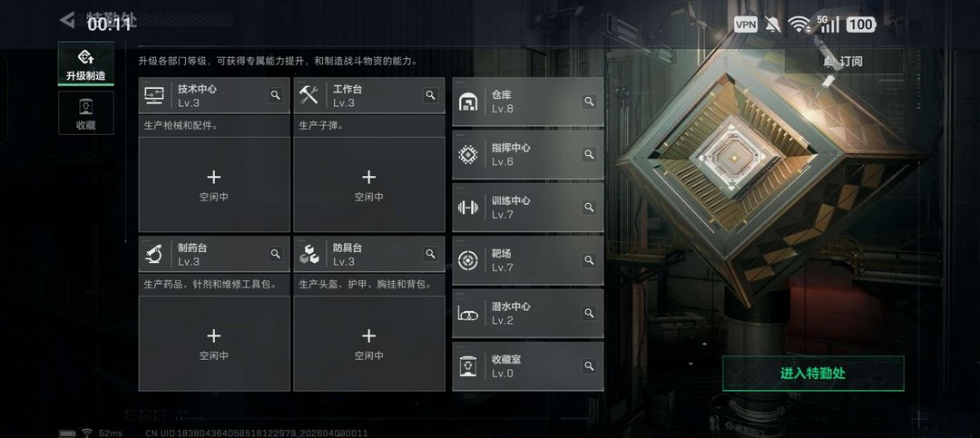Open magnifier details for 防具台
The height and width of the screenshot is (438, 980).
(x=430, y=254)
